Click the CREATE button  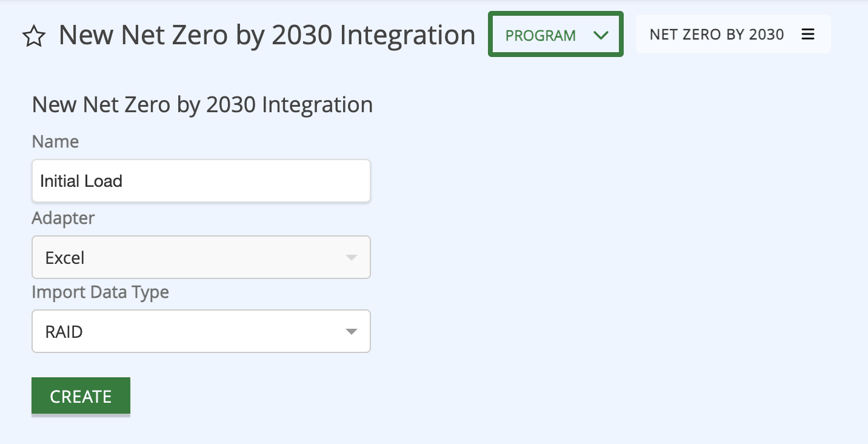tap(81, 396)
